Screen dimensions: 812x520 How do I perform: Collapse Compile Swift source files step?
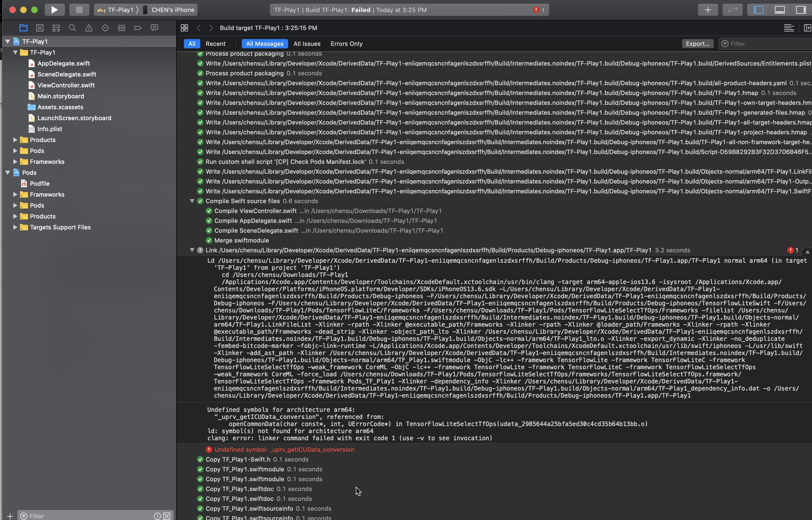[192, 201]
